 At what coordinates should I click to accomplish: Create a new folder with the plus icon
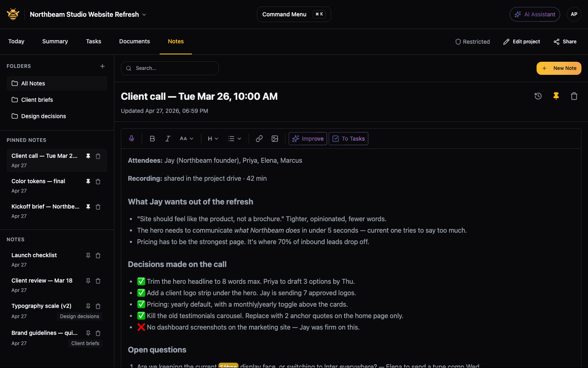(102, 66)
